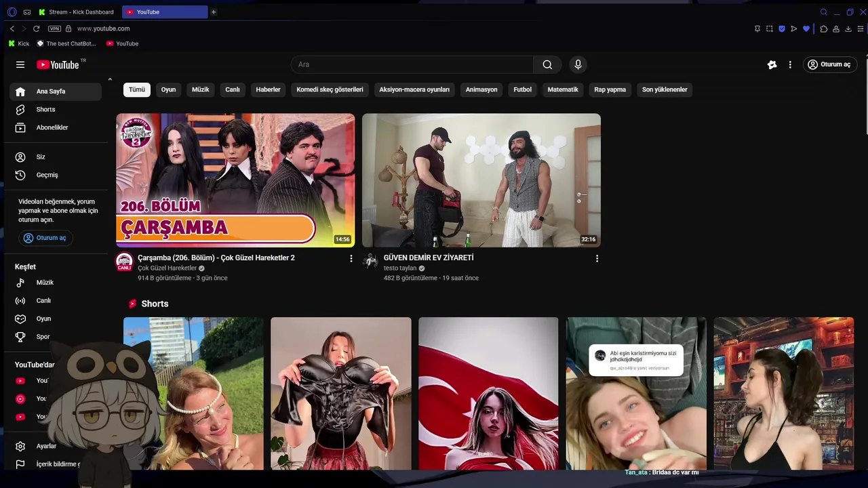
Task: Filter by Haberler chip
Action: (x=268, y=89)
